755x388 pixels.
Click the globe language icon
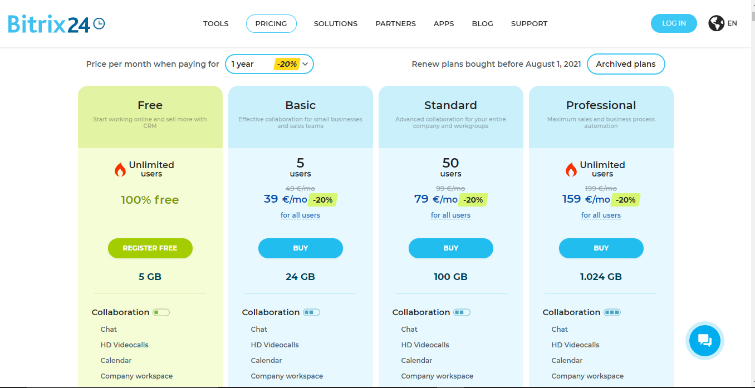[x=716, y=23]
